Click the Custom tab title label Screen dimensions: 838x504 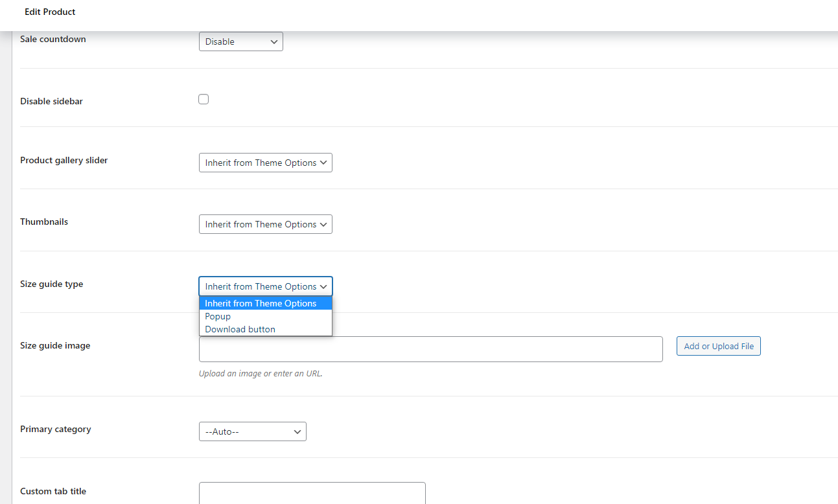(53, 491)
